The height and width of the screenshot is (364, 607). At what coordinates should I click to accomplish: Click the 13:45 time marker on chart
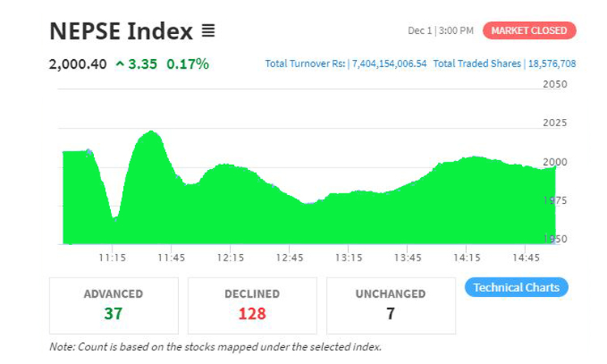point(408,257)
